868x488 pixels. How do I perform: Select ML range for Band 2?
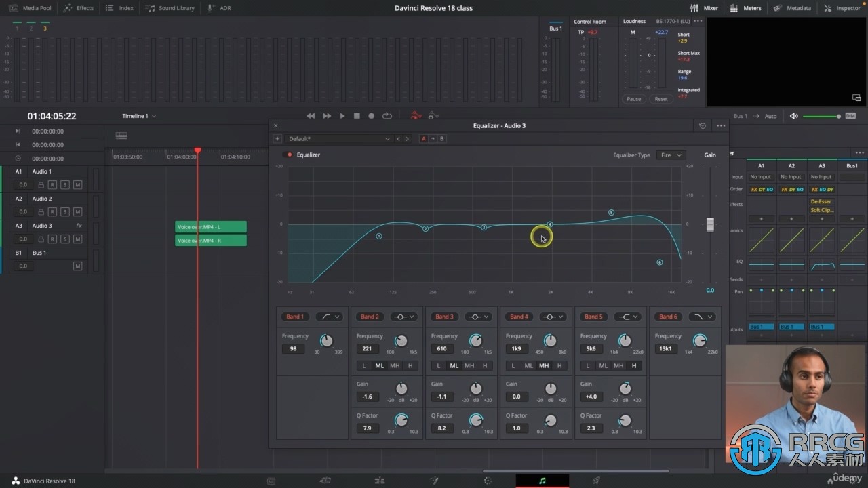tap(380, 365)
